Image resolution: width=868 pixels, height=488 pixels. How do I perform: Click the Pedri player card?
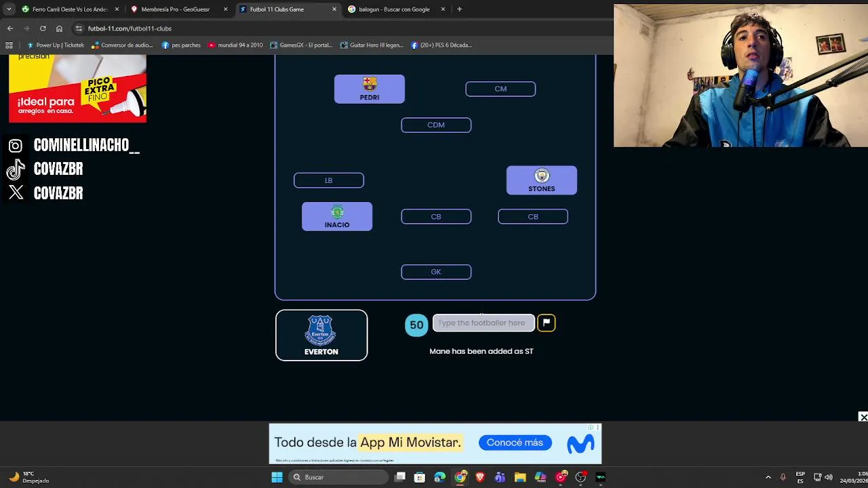click(370, 89)
